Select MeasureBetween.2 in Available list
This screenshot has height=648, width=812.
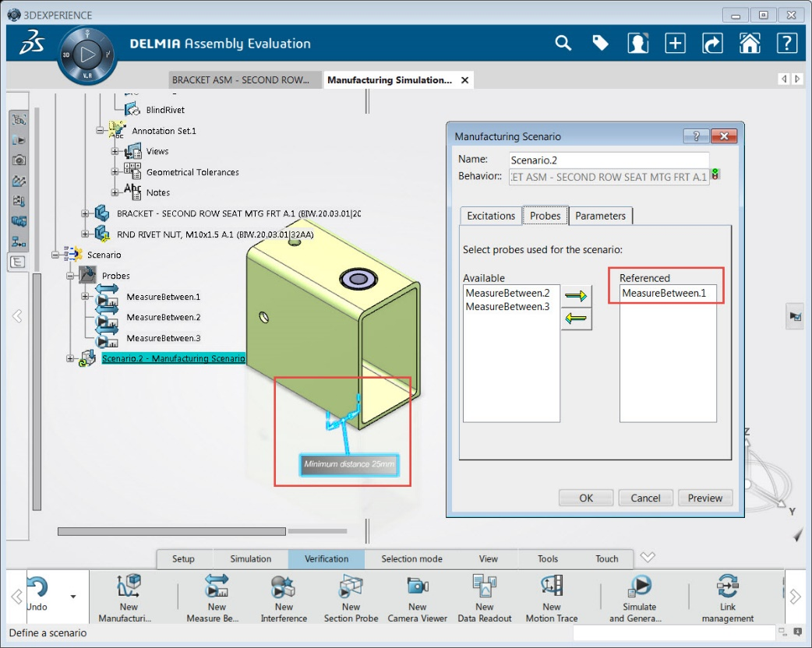pyautogui.click(x=507, y=293)
